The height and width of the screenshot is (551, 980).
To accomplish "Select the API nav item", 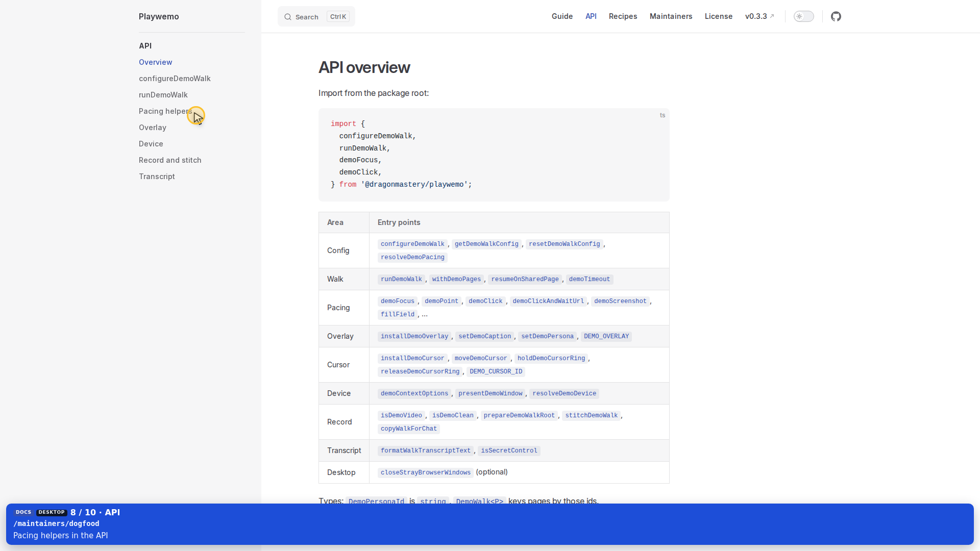I will (591, 16).
